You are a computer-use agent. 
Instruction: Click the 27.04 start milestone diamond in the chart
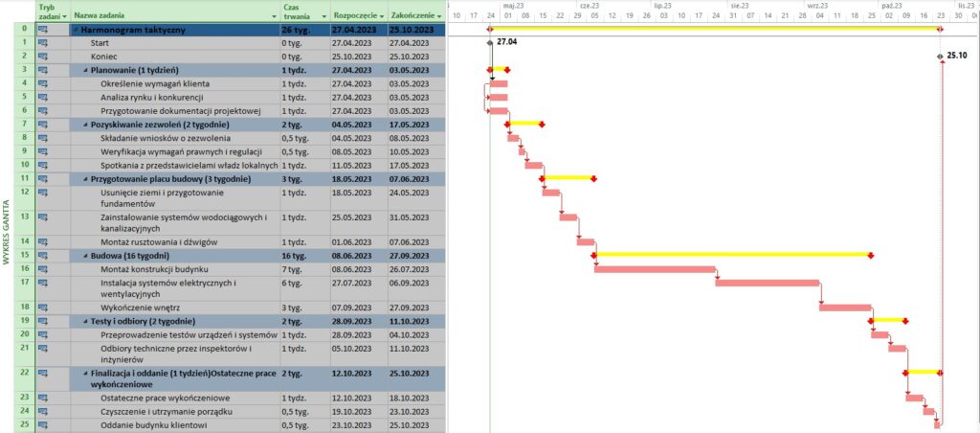(x=489, y=43)
